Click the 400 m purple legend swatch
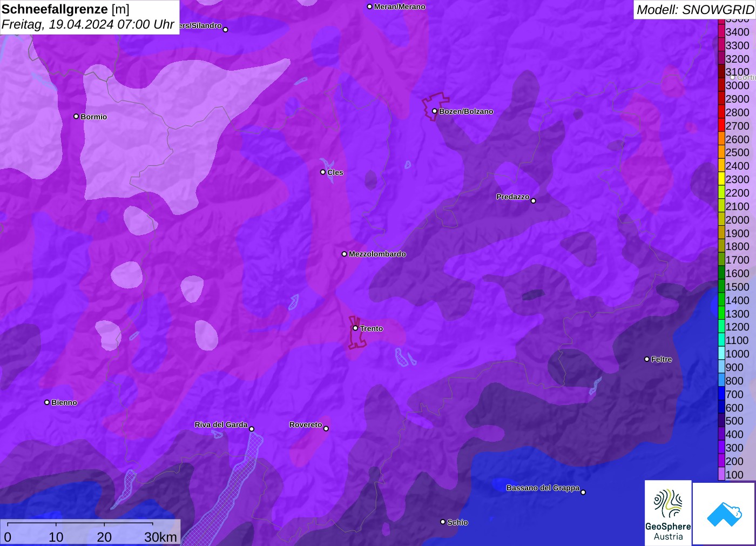The image size is (756, 546). (x=721, y=434)
